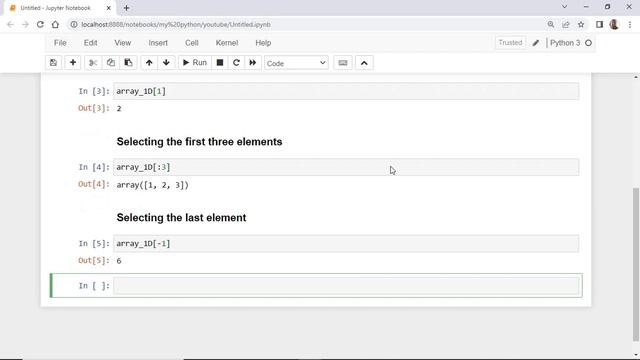Open the browser side panel icon
Screen dimensions: 640x360
coord(599,24)
